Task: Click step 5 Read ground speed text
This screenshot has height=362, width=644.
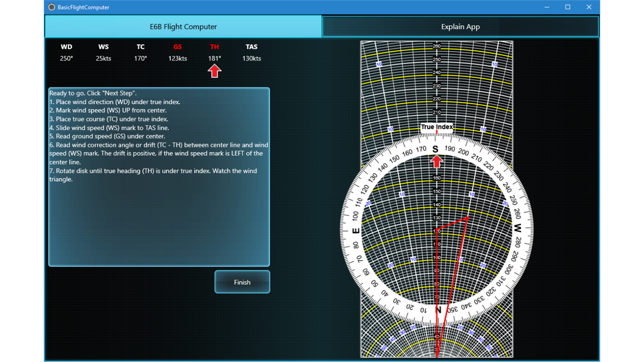Action: [x=107, y=136]
